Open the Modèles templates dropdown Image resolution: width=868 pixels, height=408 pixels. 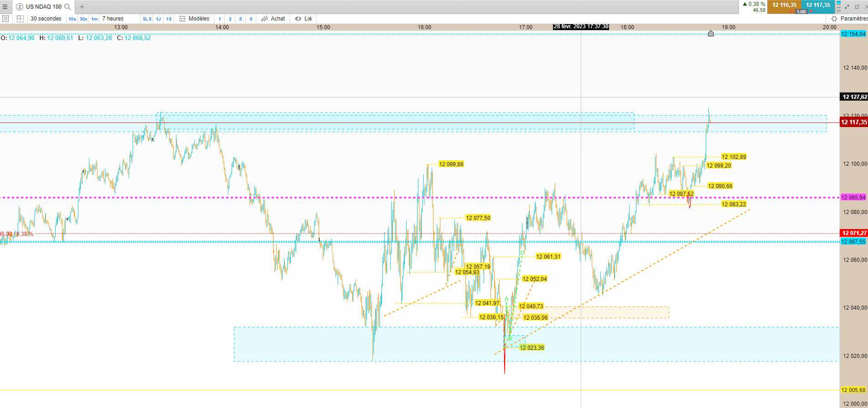click(194, 19)
